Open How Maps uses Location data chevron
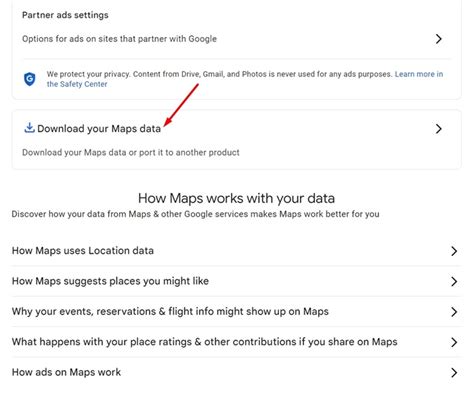 click(454, 251)
